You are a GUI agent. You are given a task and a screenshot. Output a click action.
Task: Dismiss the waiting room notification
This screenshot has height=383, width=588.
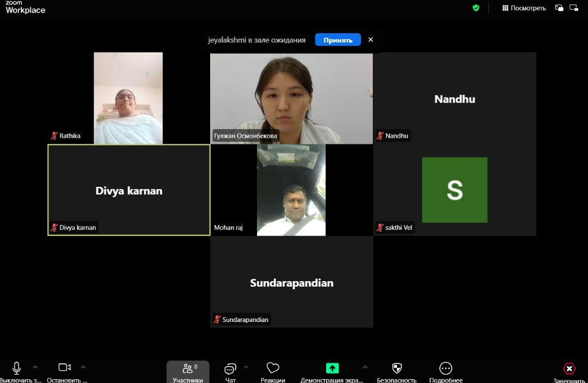pyautogui.click(x=371, y=40)
